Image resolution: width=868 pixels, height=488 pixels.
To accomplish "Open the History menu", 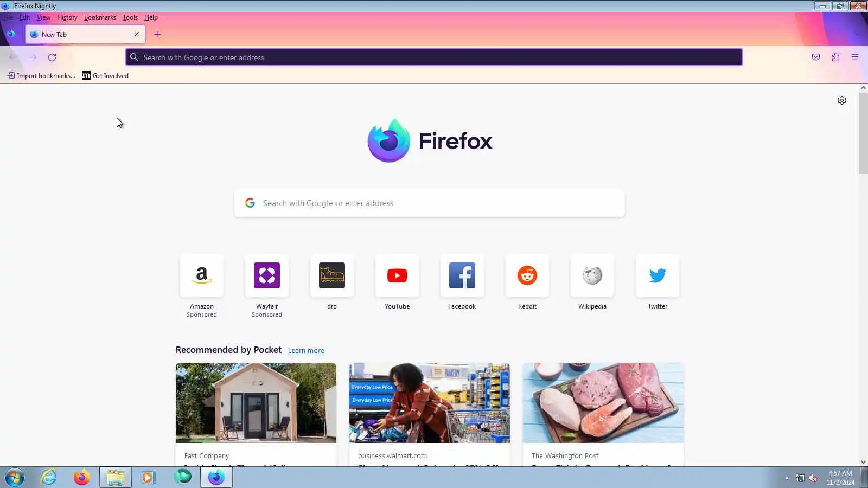I will pos(67,17).
